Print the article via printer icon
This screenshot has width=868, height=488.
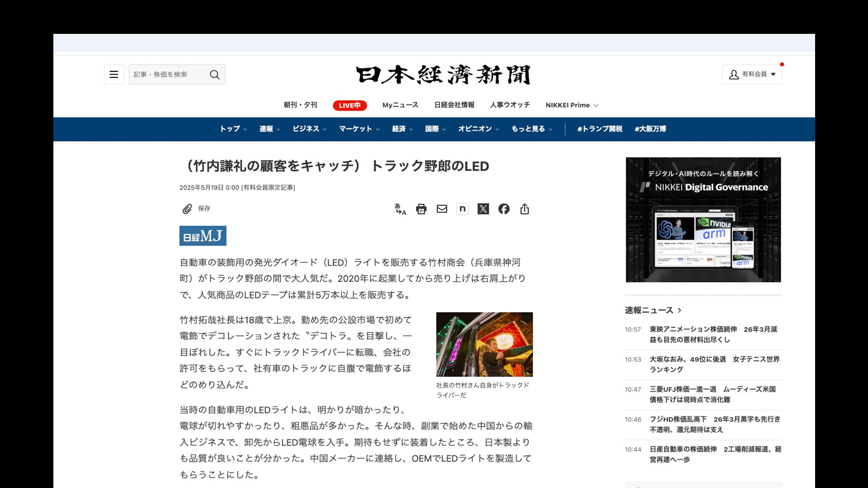click(x=421, y=209)
